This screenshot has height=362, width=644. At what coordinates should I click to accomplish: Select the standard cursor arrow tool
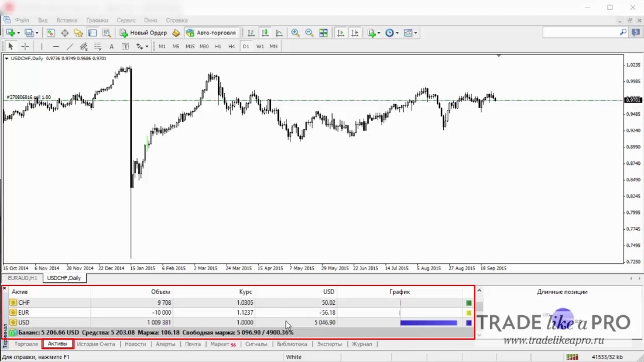tap(11, 46)
